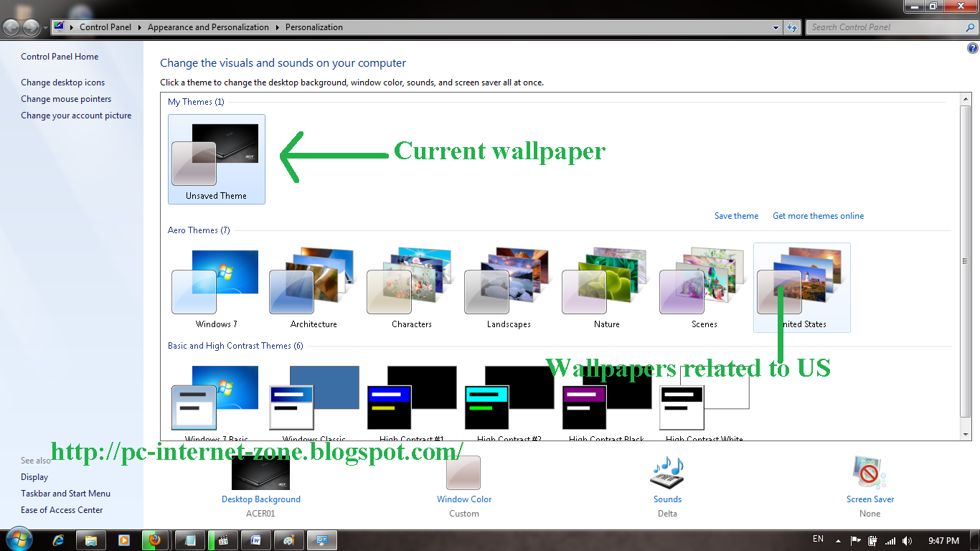Open Change desktop icons in sidebar
Viewport: 980px width, 551px height.
63,83
